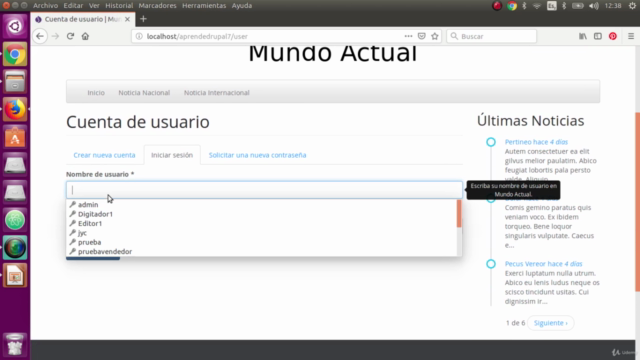Screen dimensions: 640x360
Task: Open the Trash in the dock
Action: click(15, 345)
